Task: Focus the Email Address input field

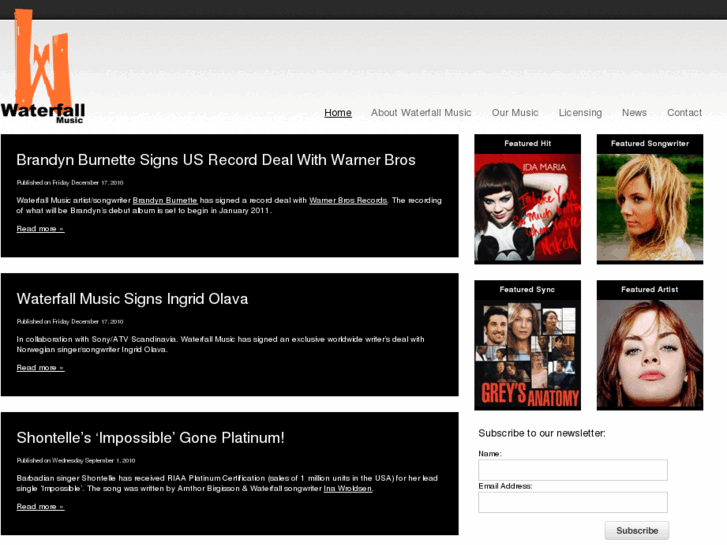Action: point(572,502)
